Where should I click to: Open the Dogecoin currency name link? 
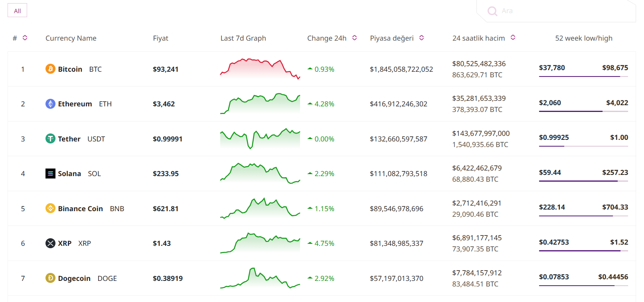coord(74,278)
